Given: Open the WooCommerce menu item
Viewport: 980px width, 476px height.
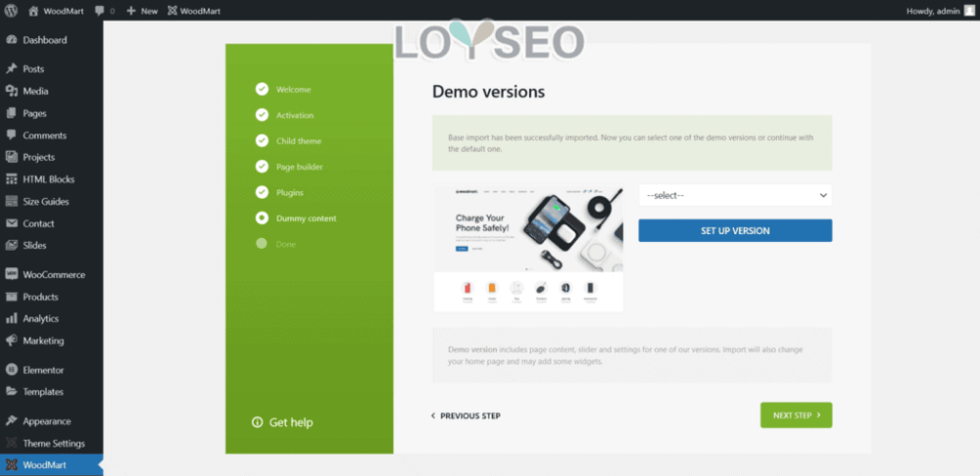Looking at the screenshot, I should (51, 274).
